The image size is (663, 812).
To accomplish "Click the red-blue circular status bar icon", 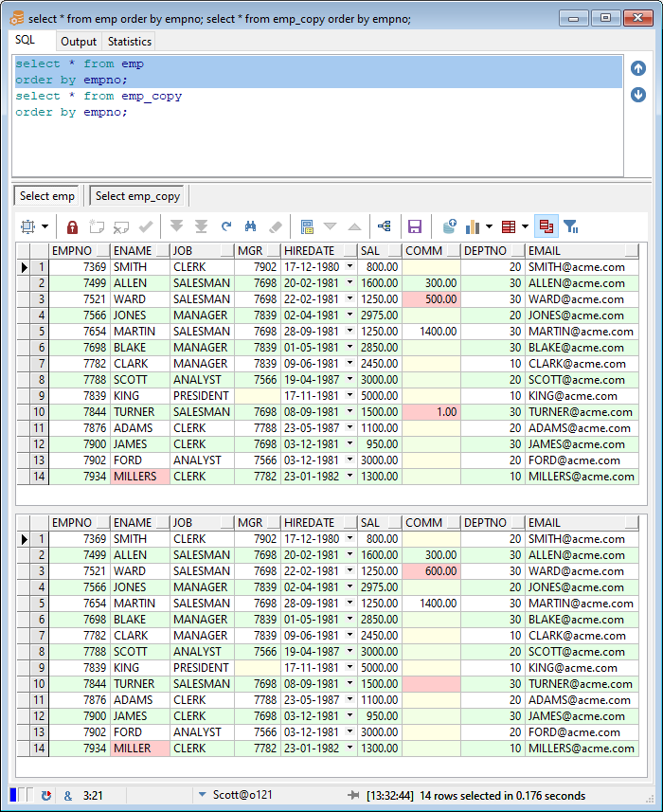I will 46,796.
